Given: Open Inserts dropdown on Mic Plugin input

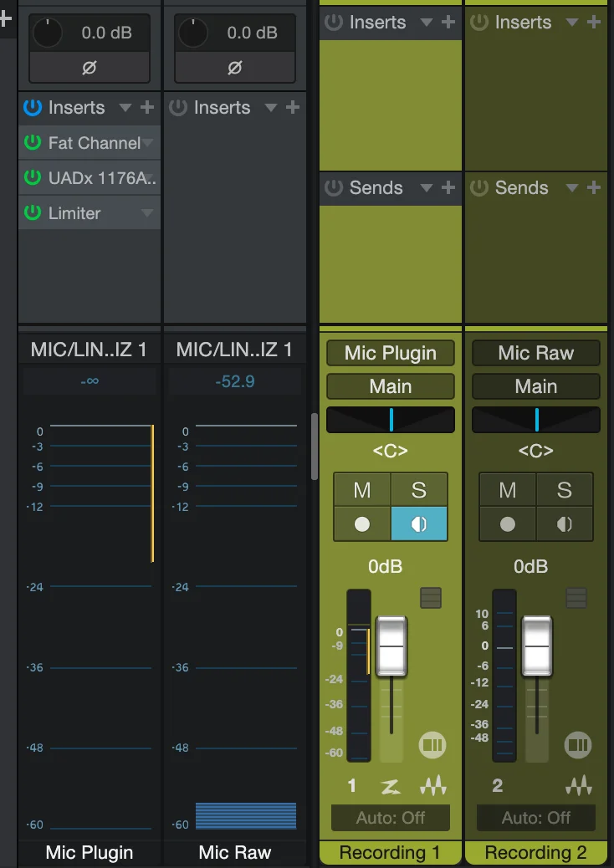Looking at the screenshot, I should tap(125, 108).
